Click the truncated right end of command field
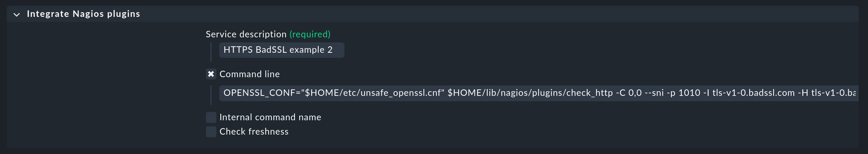868x154 pixels. 851,93
